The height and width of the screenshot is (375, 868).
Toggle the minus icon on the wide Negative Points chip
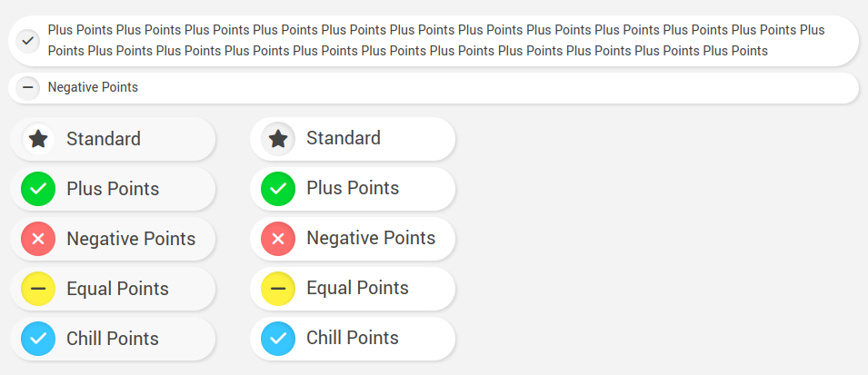[28, 88]
